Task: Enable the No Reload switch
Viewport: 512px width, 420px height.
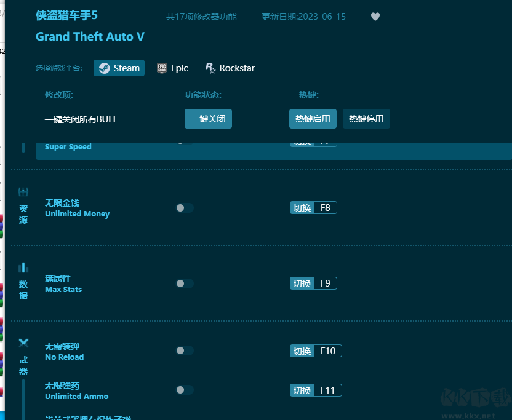Action: click(185, 351)
